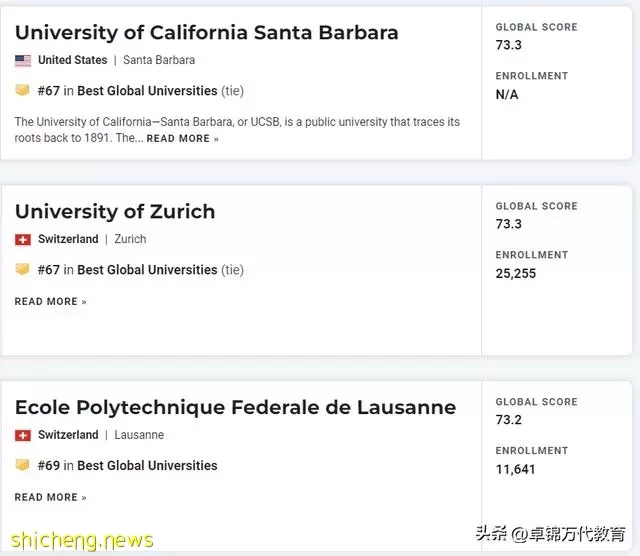
Task: Select Zurich city text
Action: click(x=130, y=239)
